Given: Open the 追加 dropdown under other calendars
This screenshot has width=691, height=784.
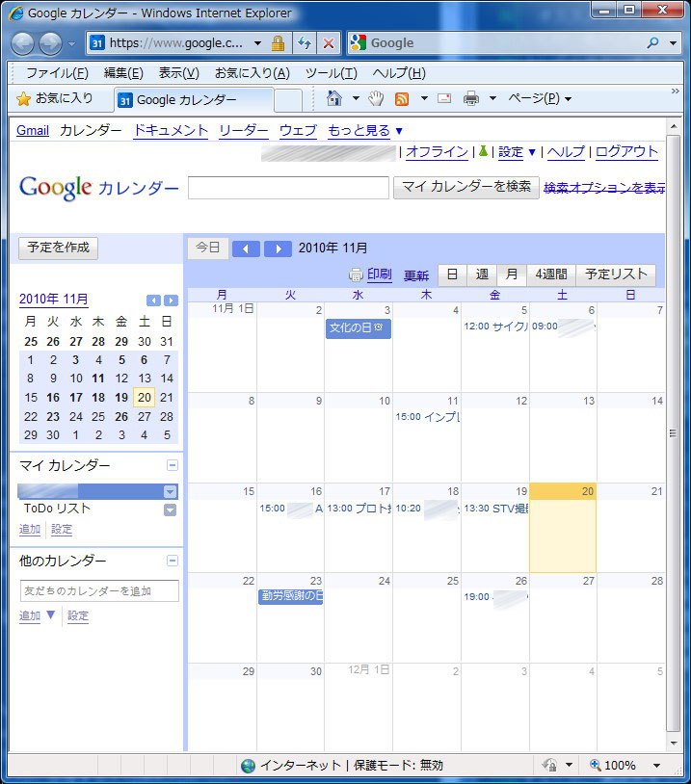Looking at the screenshot, I should point(50,614).
